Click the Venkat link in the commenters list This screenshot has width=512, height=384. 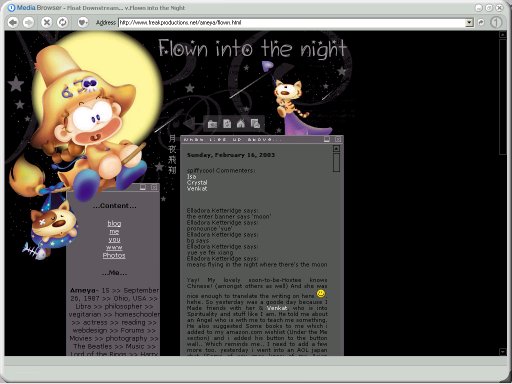tap(197, 189)
